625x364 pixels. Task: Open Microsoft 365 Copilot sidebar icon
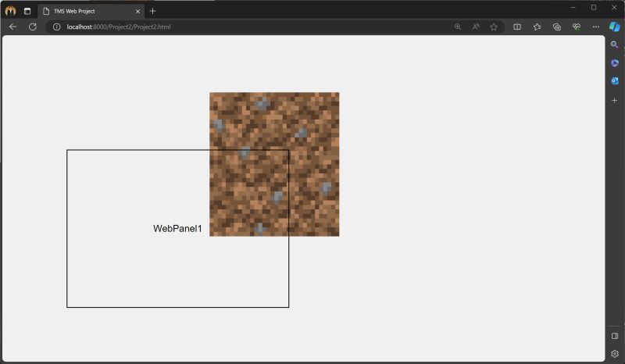[615, 62]
